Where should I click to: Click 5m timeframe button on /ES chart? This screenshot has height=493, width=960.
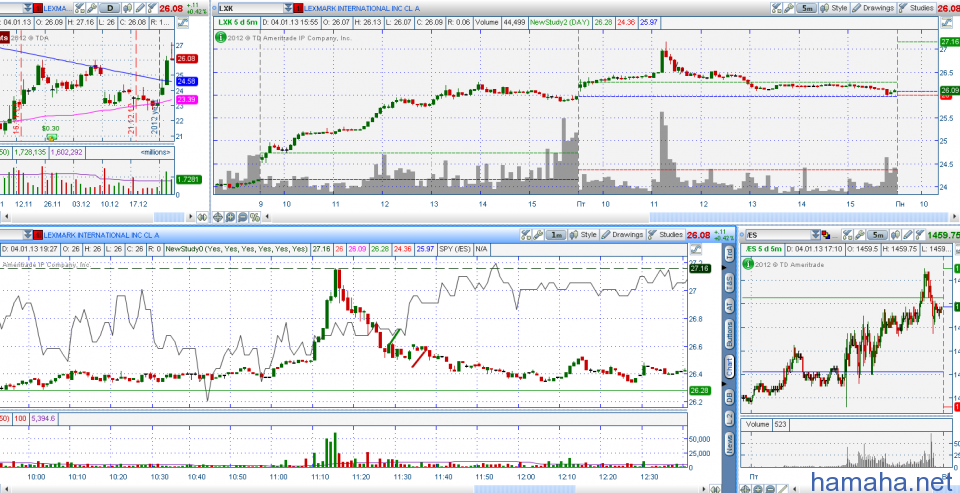click(878, 235)
